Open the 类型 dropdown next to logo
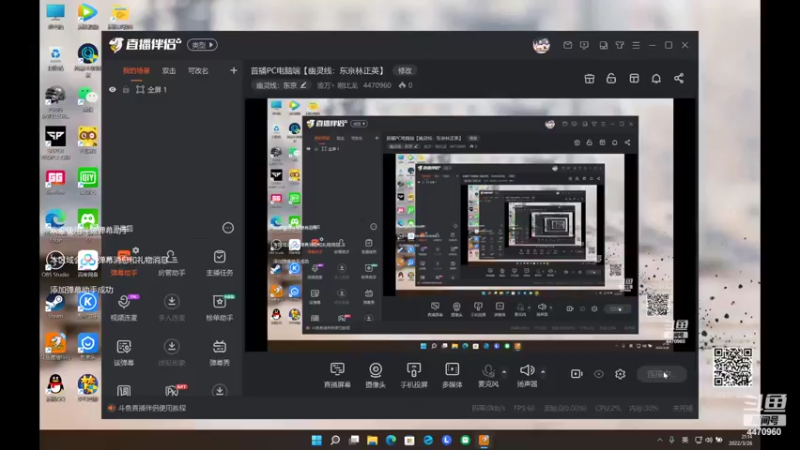This screenshot has height=450, width=800. [203, 45]
